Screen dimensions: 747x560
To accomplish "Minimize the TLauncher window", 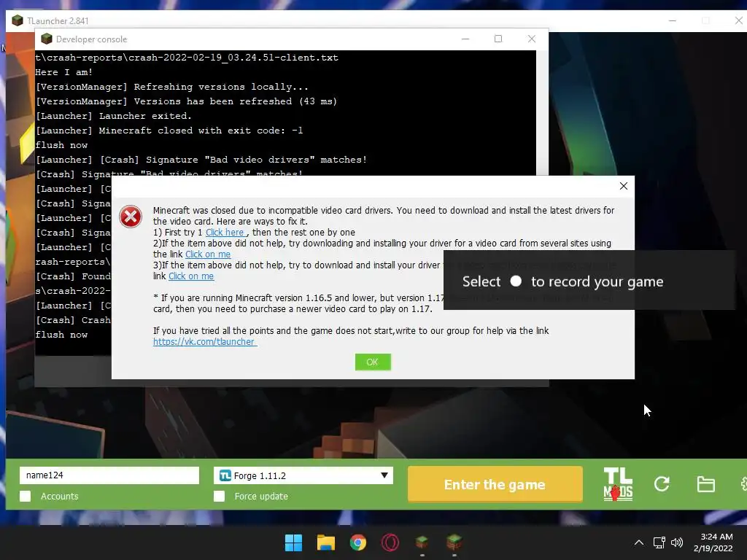I will click(672, 20).
